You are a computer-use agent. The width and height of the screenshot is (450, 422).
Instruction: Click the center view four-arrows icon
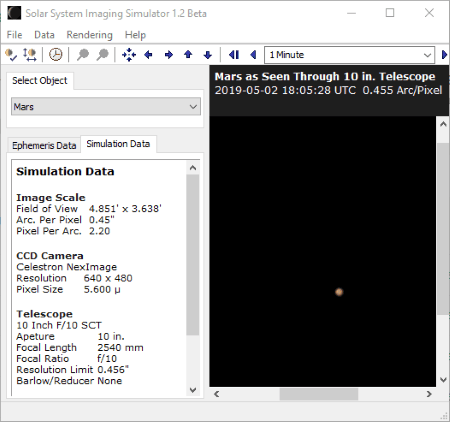[x=129, y=54]
